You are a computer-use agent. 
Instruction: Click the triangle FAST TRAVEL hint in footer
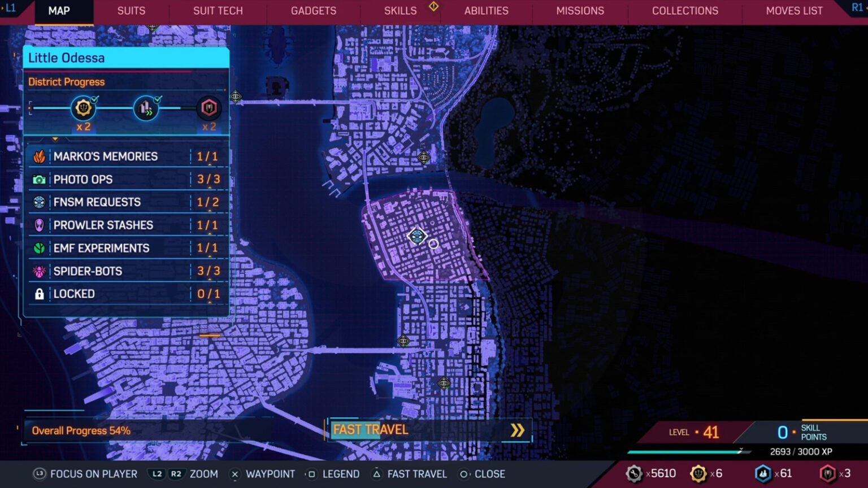click(x=409, y=474)
